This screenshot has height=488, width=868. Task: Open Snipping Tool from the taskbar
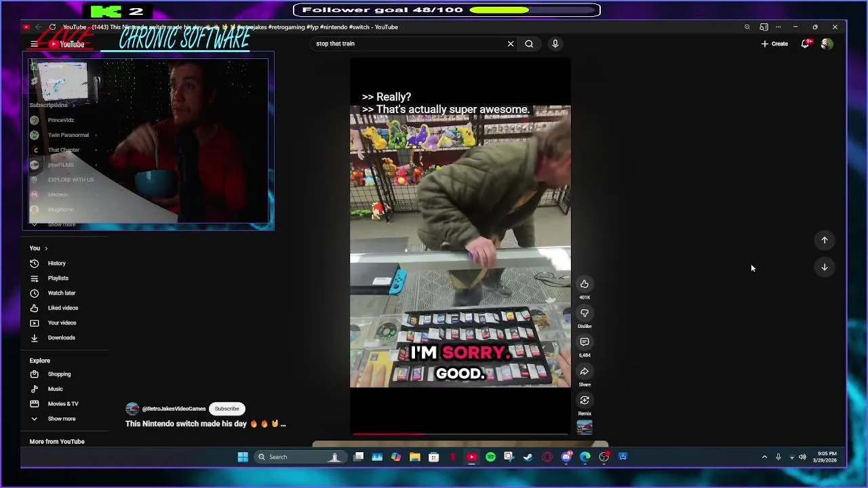point(509,457)
